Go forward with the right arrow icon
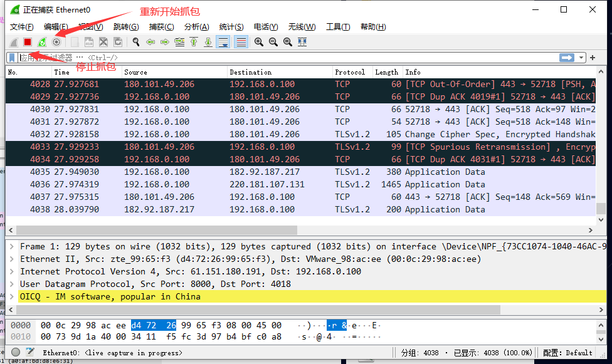The height and width of the screenshot is (364, 612). click(165, 42)
